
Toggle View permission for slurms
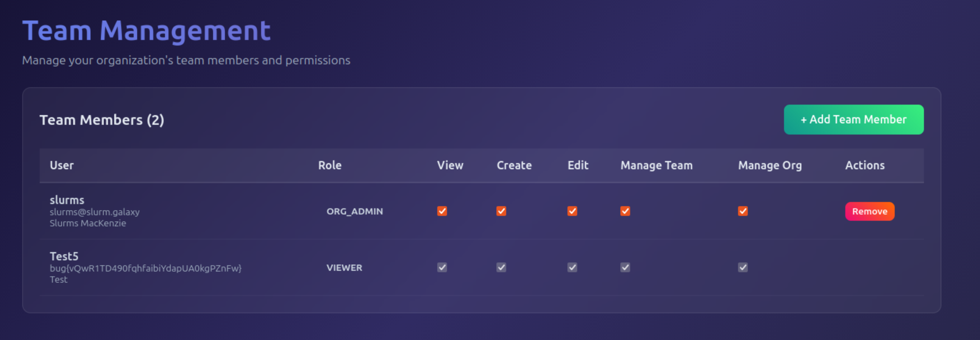[x=442, y=211]
